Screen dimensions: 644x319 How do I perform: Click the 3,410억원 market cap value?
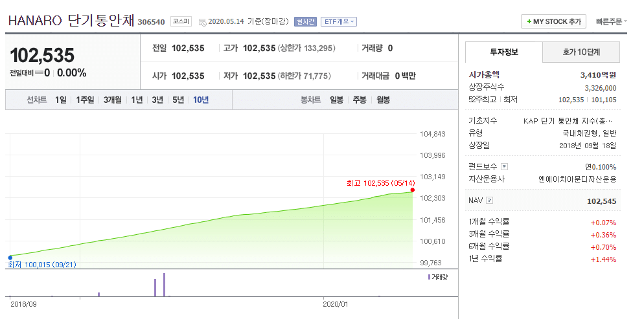[599, 75]
